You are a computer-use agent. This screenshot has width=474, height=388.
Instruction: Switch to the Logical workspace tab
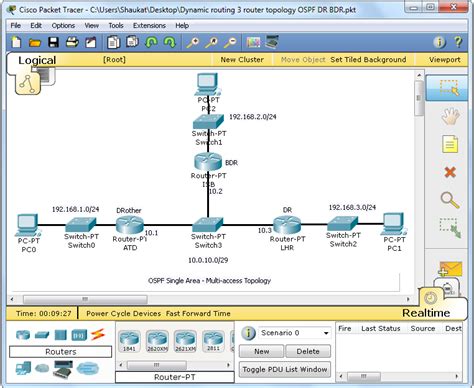37,60
